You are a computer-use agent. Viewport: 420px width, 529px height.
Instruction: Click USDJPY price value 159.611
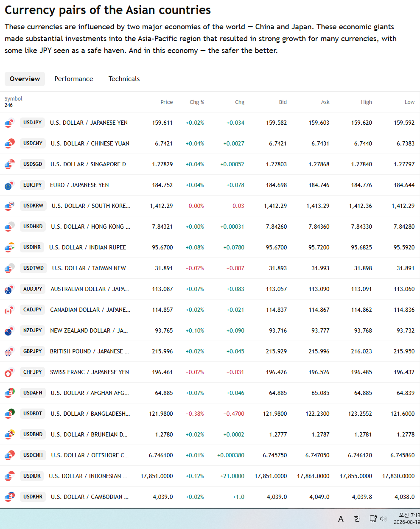coord(162,123)
